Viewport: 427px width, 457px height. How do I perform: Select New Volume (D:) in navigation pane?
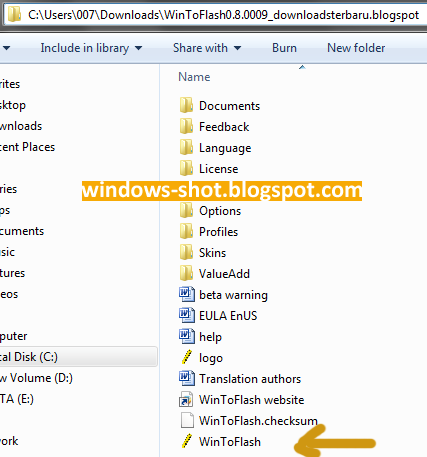(36, 378)
